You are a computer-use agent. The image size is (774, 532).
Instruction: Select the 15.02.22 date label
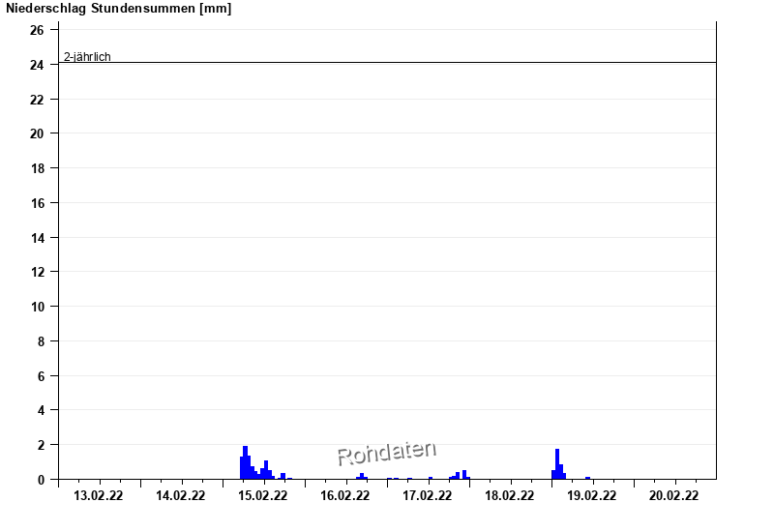(x=263, y=496)
